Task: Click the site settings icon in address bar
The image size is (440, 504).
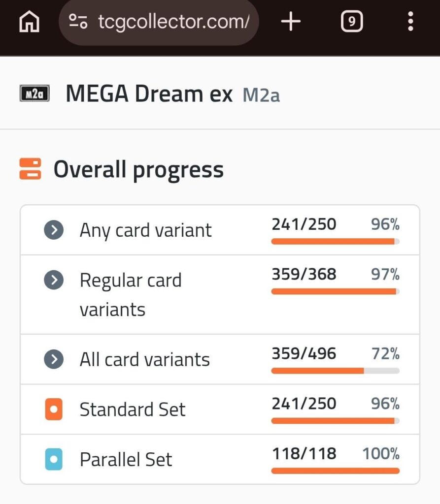Action: pos(80,21)
